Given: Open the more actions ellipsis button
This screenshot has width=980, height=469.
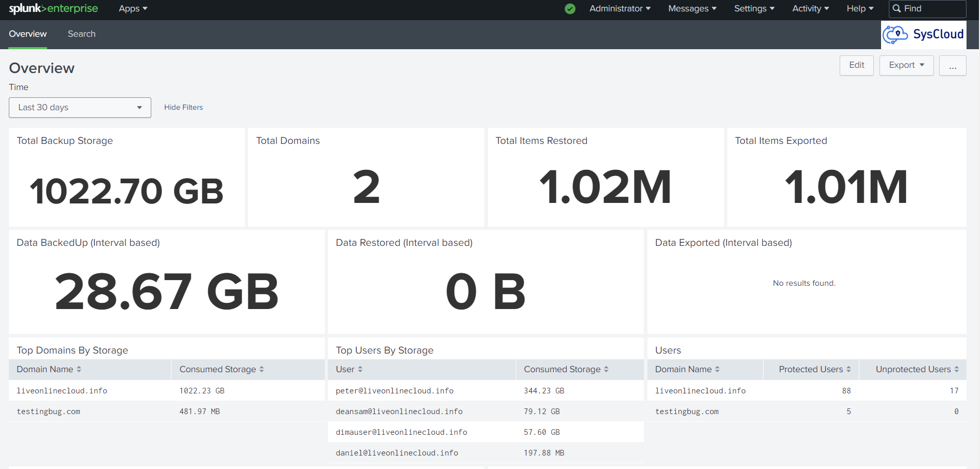Looking at the screenshot, I should click(x=953, y=65).
